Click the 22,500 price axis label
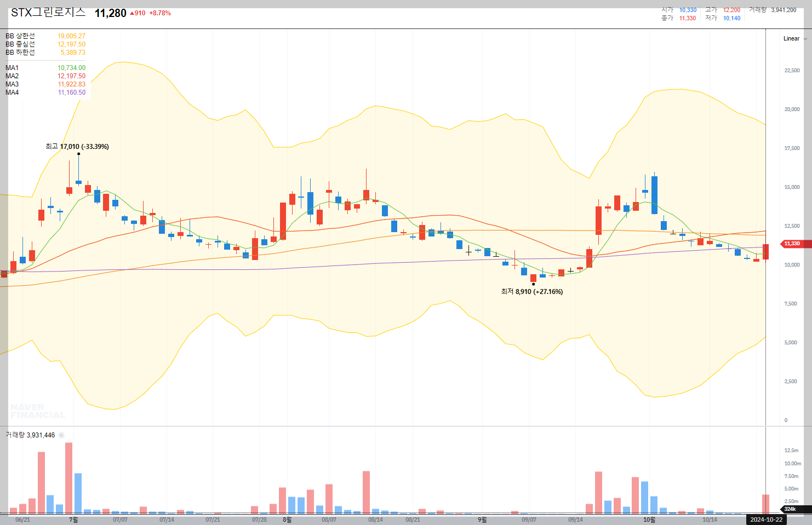Image resolution: width=812 pixels, height=525 pixels. click(x=792, y=71)
